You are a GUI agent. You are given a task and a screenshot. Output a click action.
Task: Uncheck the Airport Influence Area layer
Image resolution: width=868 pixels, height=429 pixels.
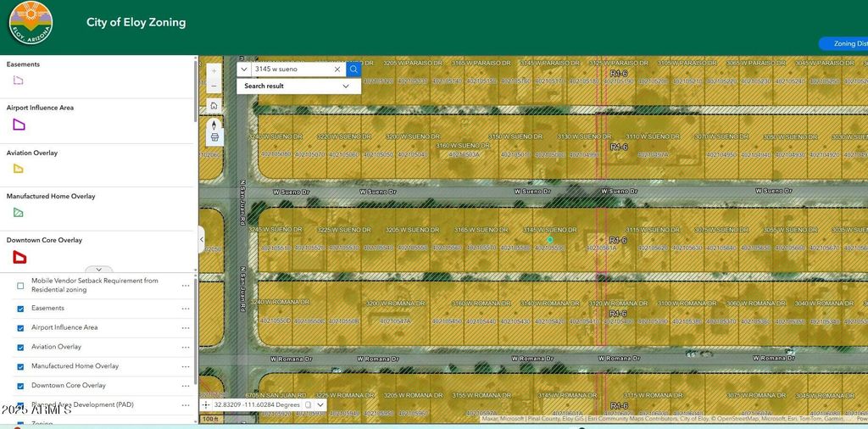coord(20,328)
